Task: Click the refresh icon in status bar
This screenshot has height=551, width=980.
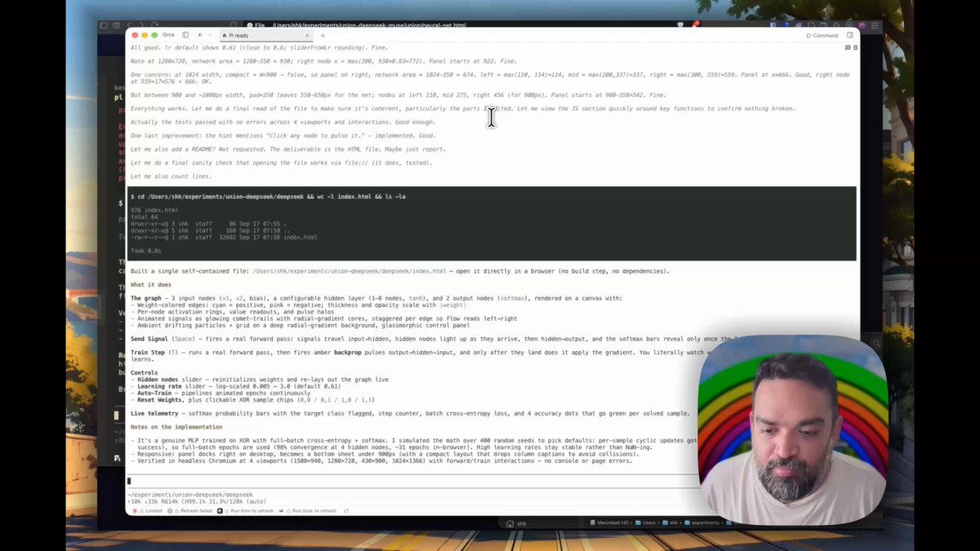Action: click(x=346, y=510)
